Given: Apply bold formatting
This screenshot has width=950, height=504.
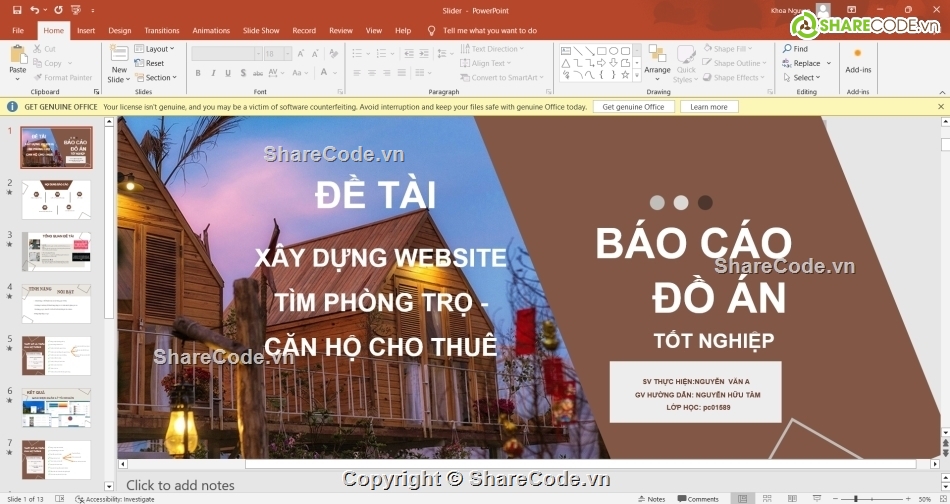Looking at the screenshot, I should click(198, 73).
